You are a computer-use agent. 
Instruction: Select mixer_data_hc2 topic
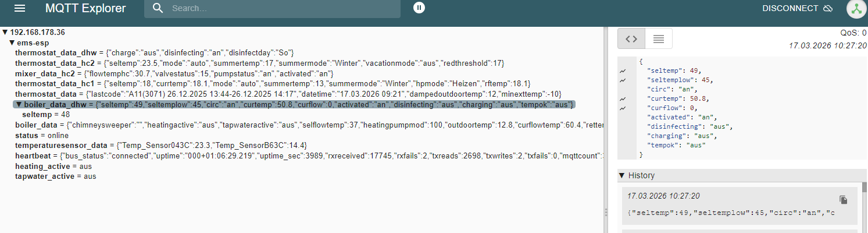coord(174,73)
